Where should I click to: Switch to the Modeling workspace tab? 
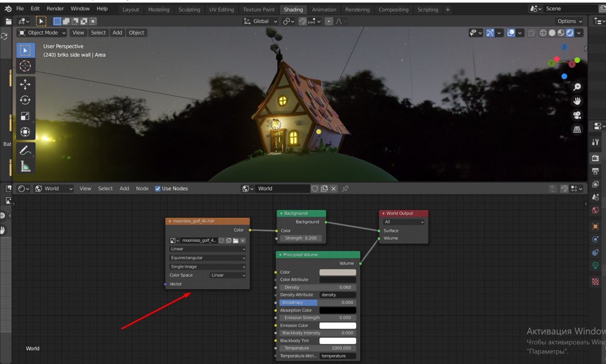[159, 9]
